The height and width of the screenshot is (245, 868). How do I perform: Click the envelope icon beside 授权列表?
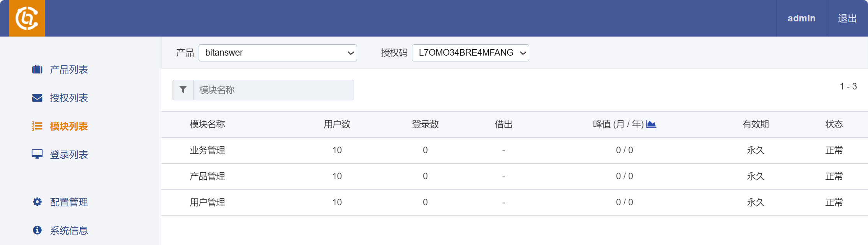[x=37, y=98]
